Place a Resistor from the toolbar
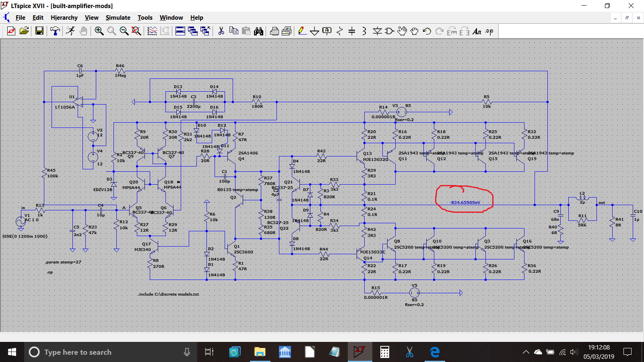644x362 pixels. point(340,31)
